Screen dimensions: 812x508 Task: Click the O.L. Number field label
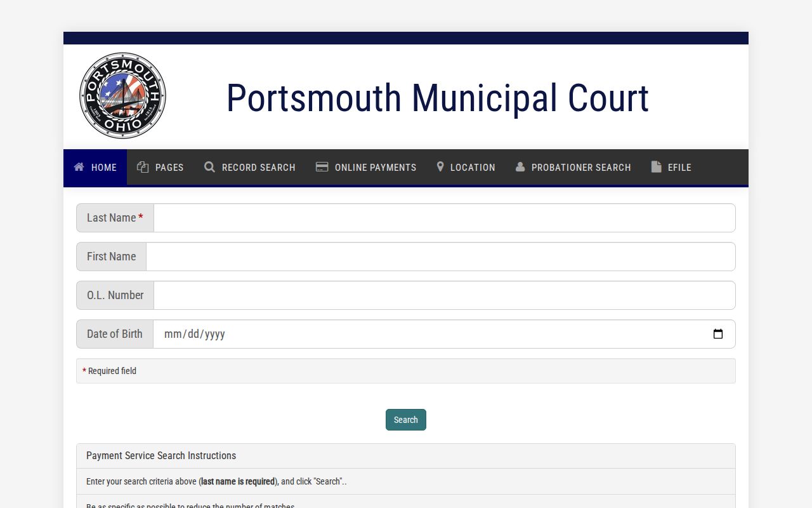[115, 295]
